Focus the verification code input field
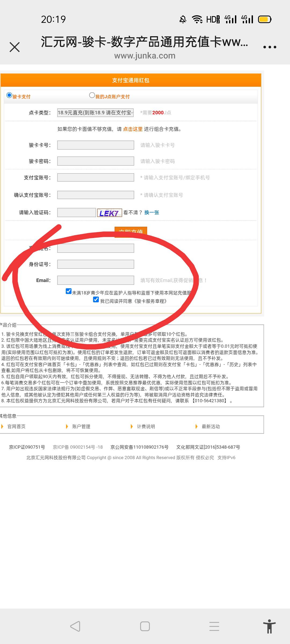 [77, 213]
